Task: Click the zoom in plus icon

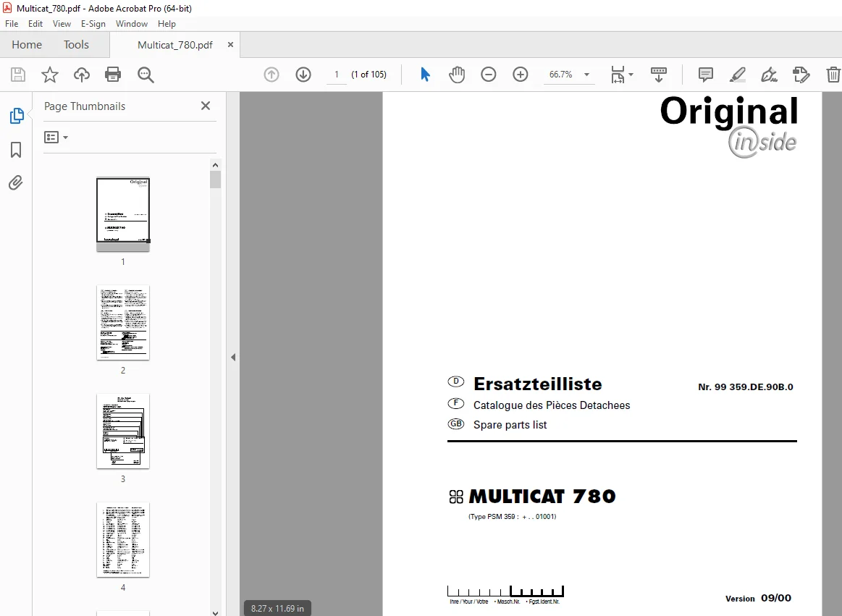Action: (521, 74)
